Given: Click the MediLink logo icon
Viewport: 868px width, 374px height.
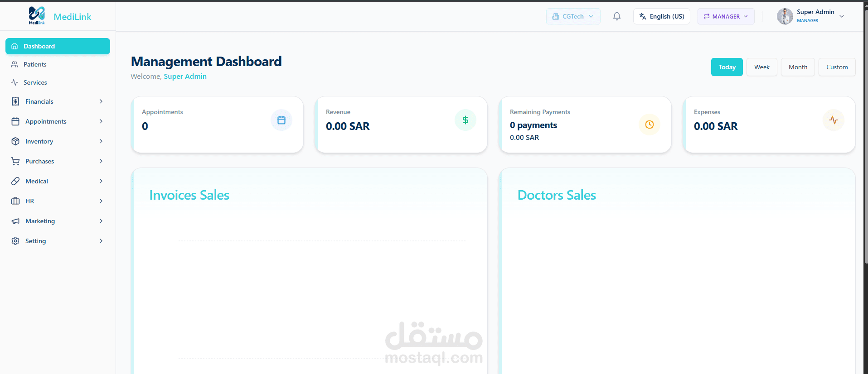Looking at the screenshot, I should [x=37, y=15].
